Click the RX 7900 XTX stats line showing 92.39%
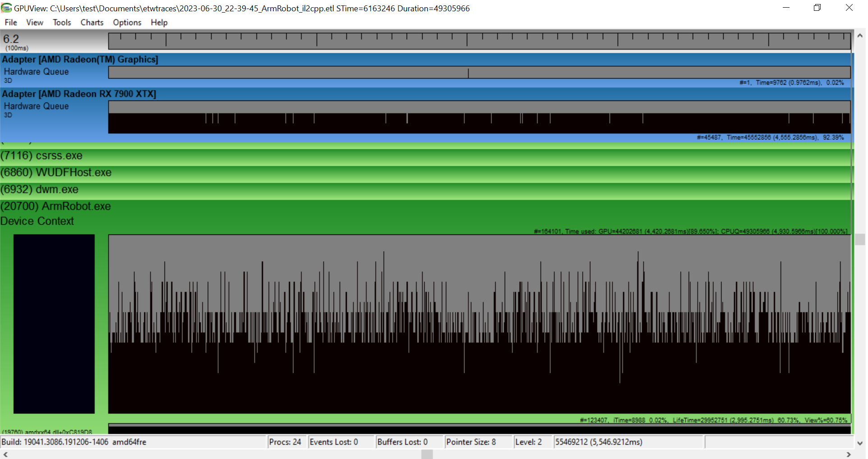This screenshot has width=868, height=459. 770,138
